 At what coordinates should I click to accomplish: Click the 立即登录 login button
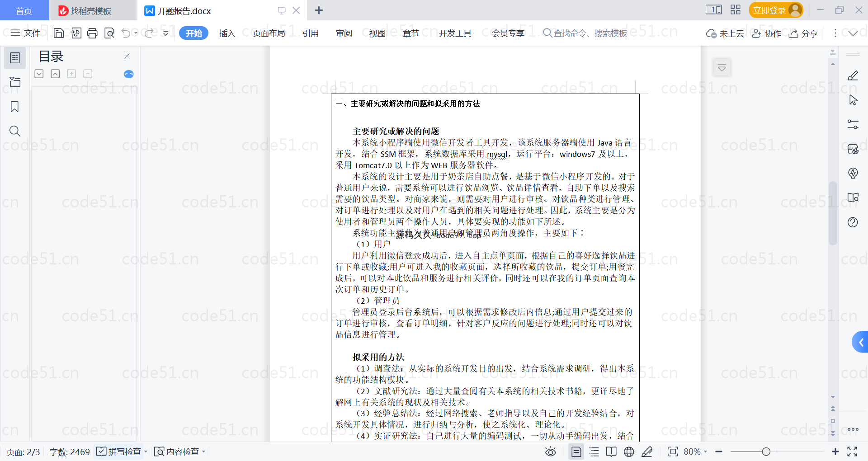776,10
